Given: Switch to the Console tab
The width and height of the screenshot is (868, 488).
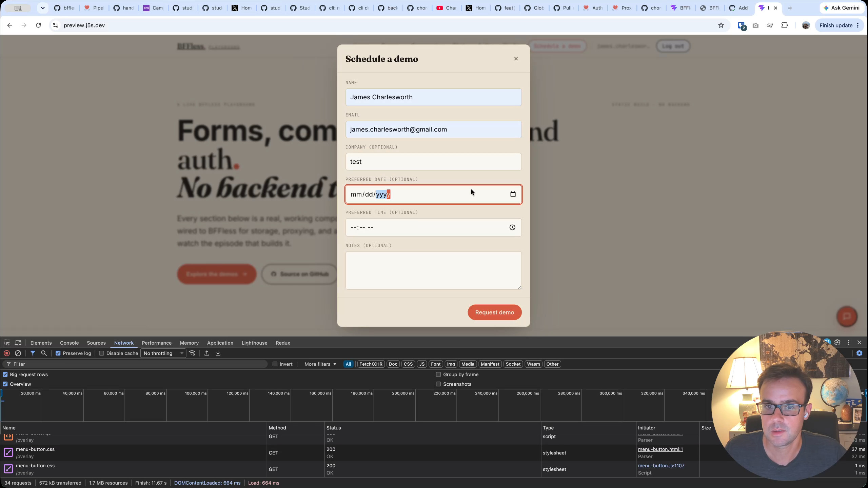Looking at the screenshot, I should [x=69, y=343].
